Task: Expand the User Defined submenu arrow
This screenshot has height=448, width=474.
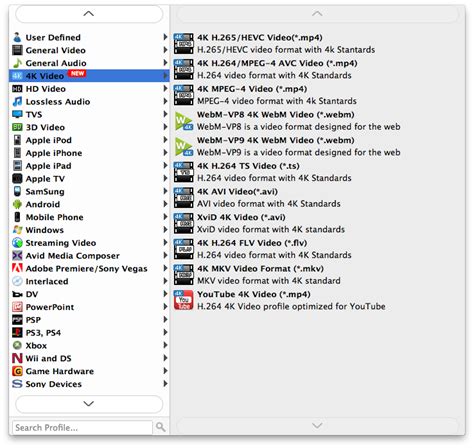Action: tap(165, 37)
